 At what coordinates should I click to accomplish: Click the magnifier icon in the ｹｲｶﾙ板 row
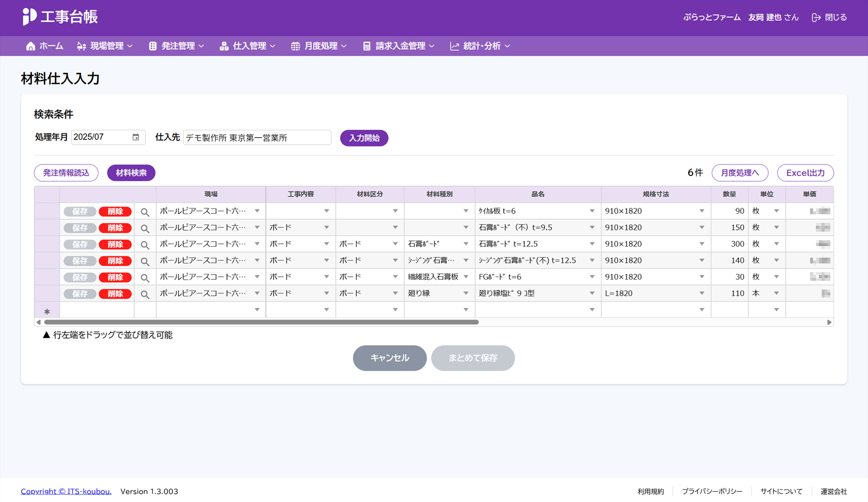[x=145, y=212]
